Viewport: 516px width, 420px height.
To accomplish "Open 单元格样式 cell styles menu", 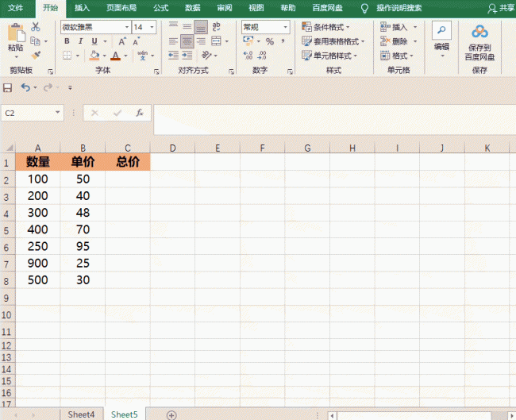I will (x=329, y=56).
